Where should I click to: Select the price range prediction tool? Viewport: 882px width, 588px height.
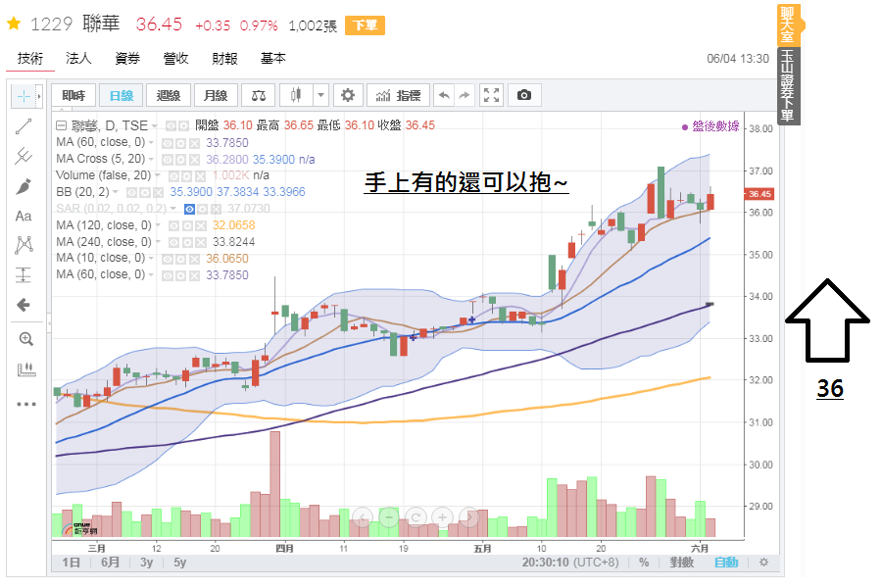pos(24,274)
